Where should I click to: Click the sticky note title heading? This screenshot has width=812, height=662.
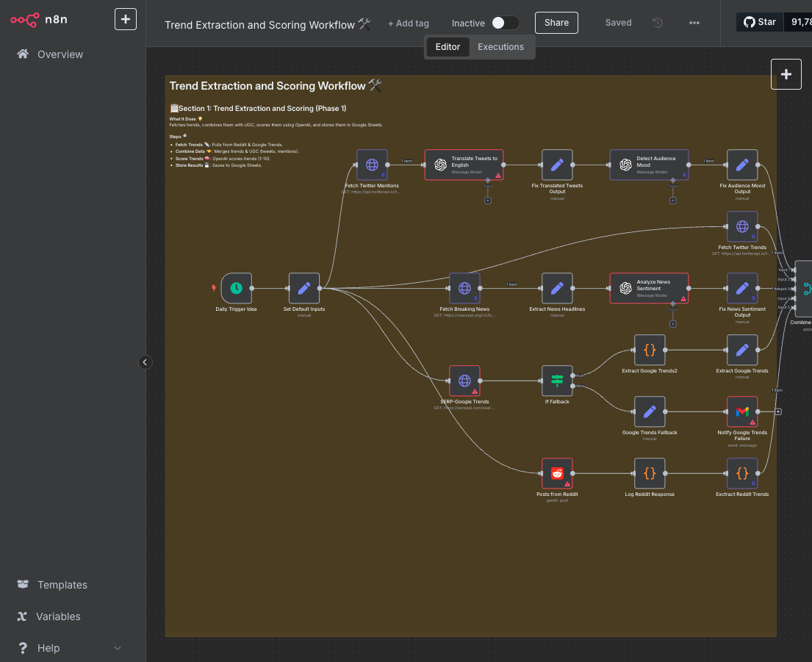coord(276,86)
